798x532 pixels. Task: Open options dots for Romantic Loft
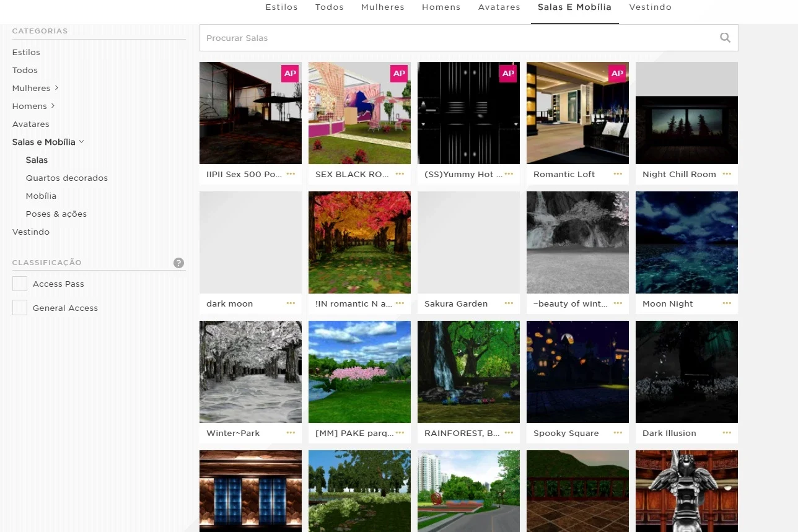(618, 174)
